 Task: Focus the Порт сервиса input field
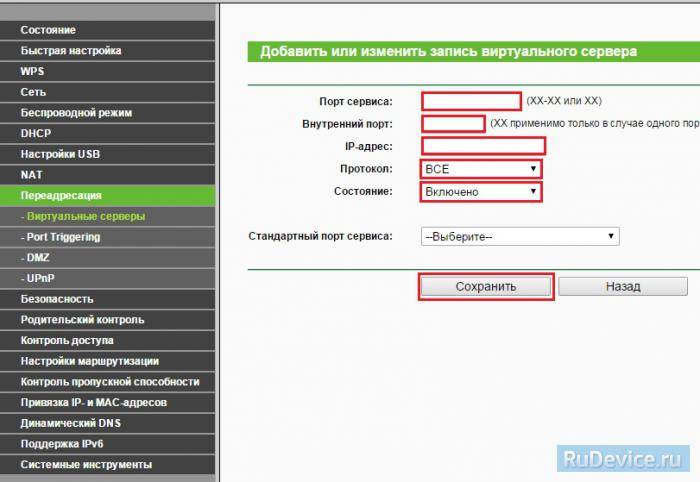[471, 101]
